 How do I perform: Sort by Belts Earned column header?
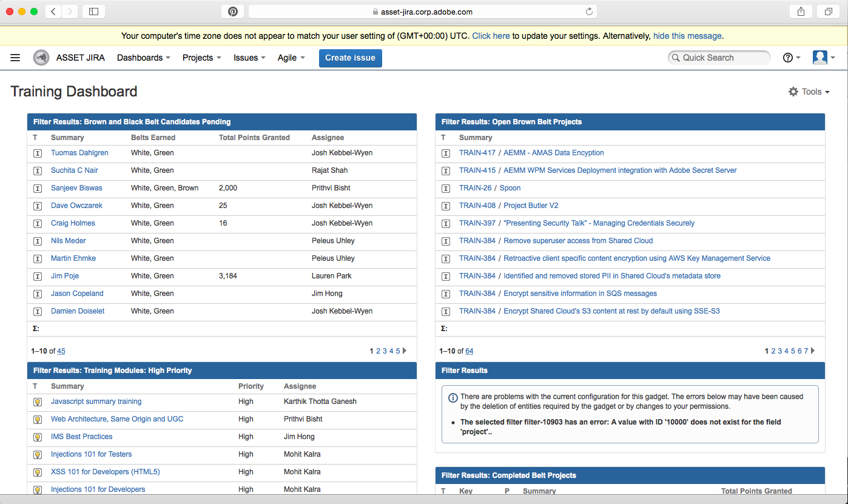(153, 138)
